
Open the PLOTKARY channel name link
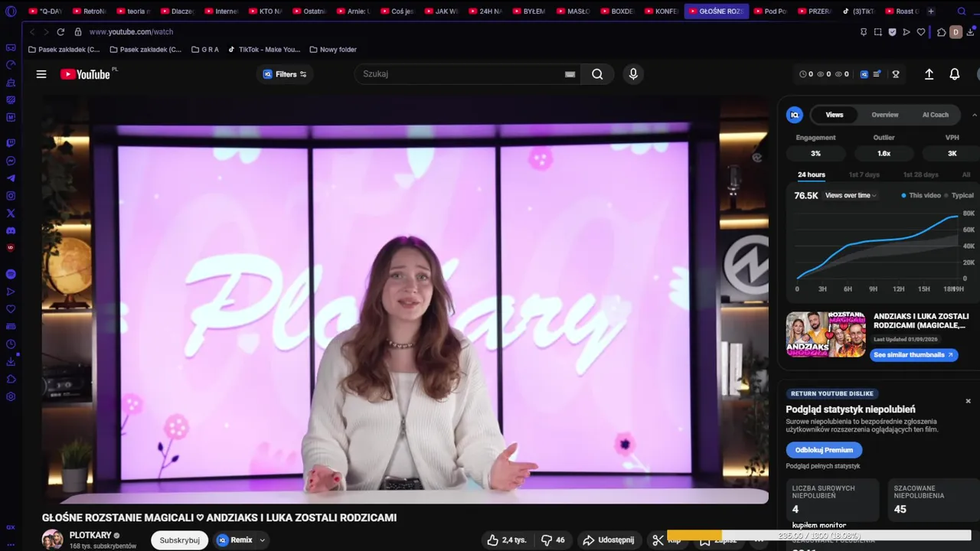tap(90, 535)
